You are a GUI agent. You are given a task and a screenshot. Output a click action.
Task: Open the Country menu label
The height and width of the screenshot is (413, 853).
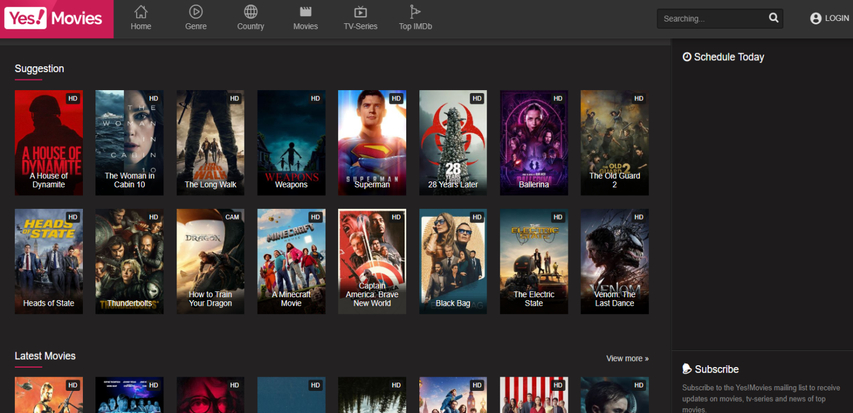(251, 26)
